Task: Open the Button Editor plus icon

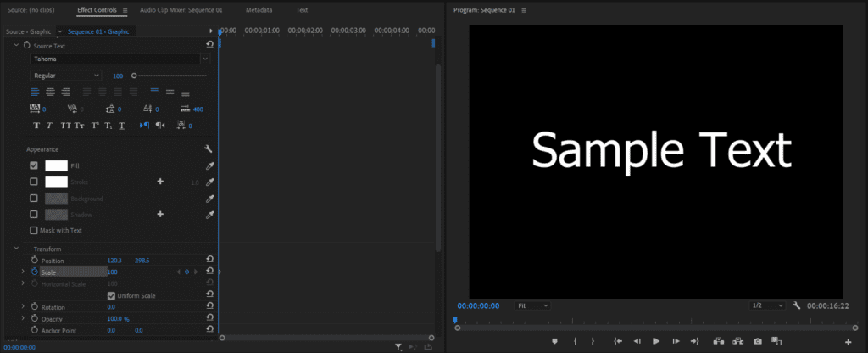Action: (x=848, y=343)
